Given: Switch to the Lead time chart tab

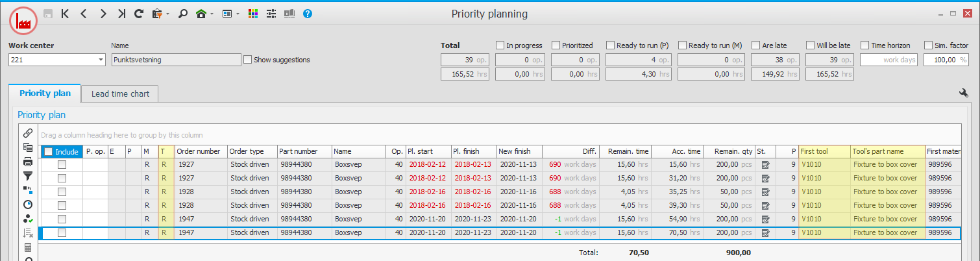Looking at the screenshot, I should click(x=120, y=94).
